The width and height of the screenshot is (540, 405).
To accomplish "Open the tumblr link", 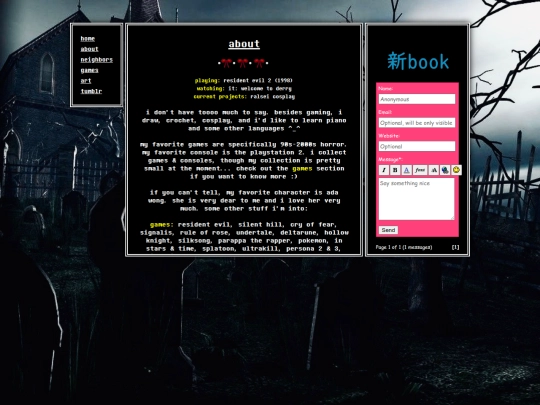I will click(x=91, y=91).
